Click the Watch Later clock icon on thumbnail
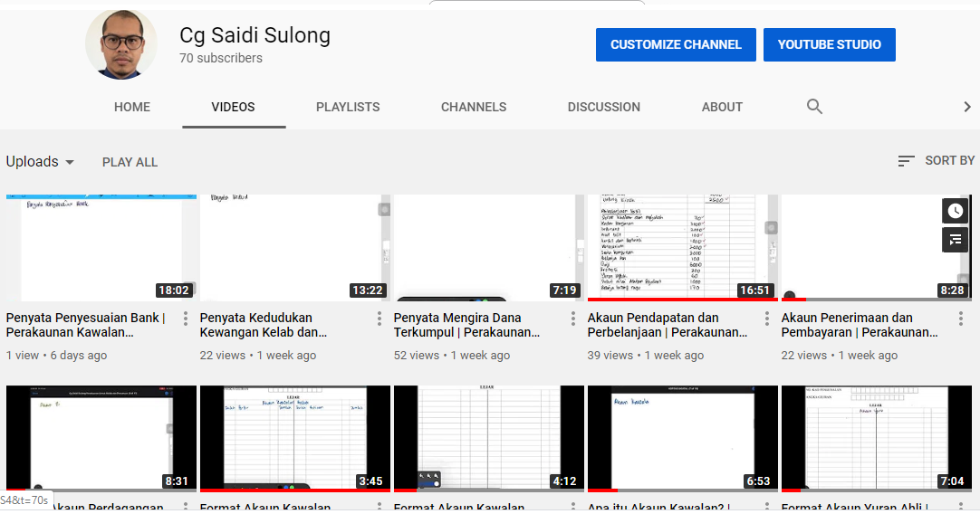Image resolution: width=980 pixels, height=514 pixels. point(955,211)
